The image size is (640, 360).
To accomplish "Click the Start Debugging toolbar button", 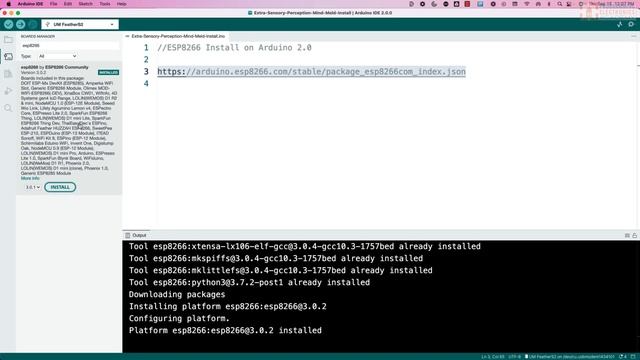I will 33,24.
